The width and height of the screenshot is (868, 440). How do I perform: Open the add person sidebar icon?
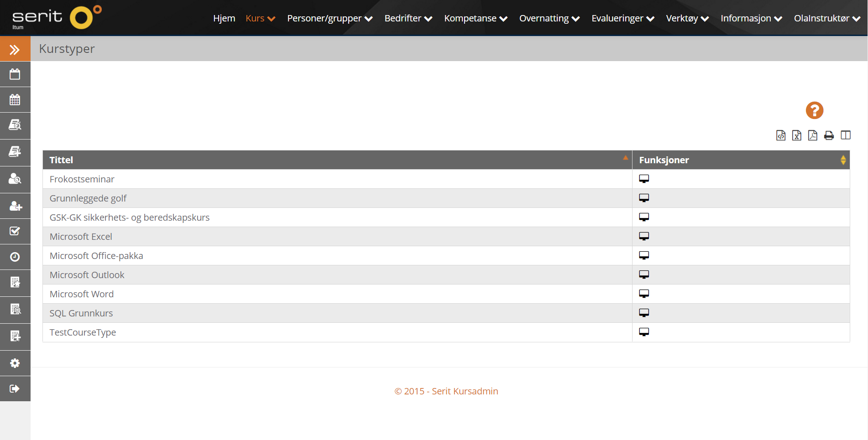point(15,206)
